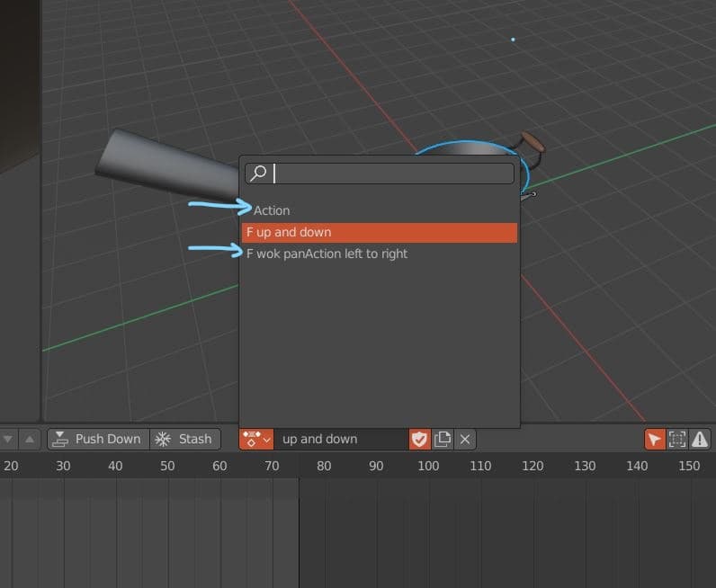This screenshot has width=716, height=588.
Task: Click frame 50 on timeline ruler
Action: click(167, 466)
